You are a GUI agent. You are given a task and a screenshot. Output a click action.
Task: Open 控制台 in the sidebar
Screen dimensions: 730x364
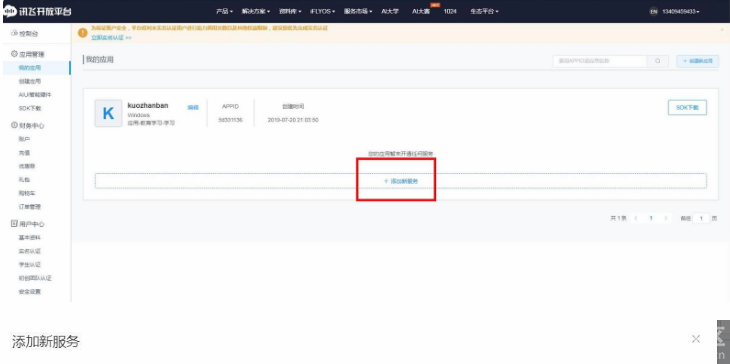[x=25, y=34]
